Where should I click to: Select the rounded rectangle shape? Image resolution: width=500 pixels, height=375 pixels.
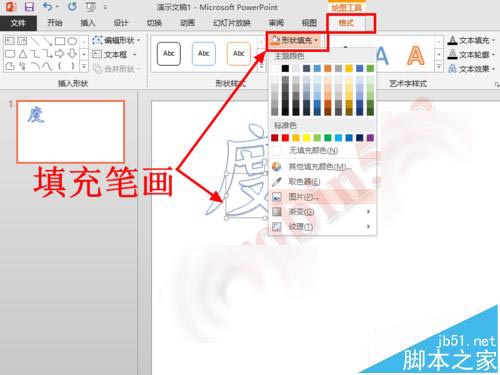tap(10, 54)
